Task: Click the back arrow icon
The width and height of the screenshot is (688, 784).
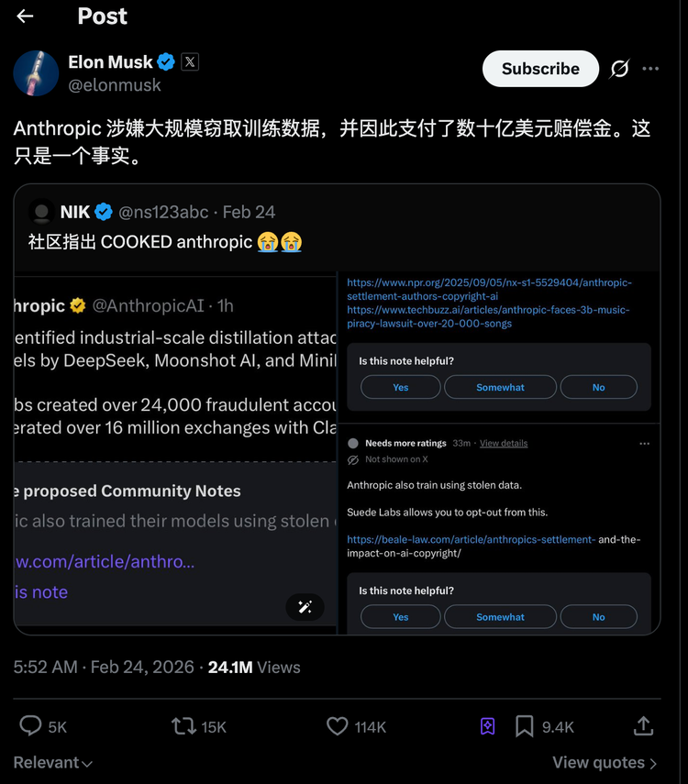Action: click(x=25, y=16)
